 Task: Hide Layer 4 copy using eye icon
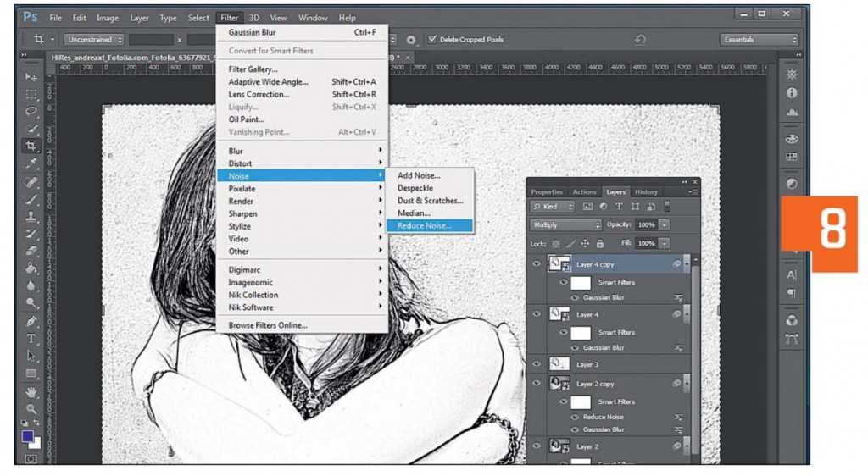click(536, 265)
